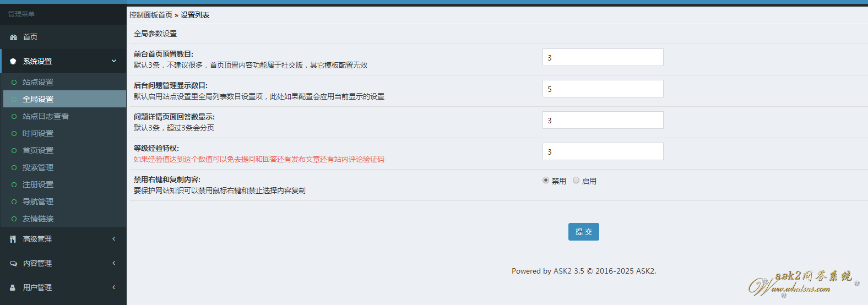Click the dashboard icon beside 首页

tap(13, 37)
